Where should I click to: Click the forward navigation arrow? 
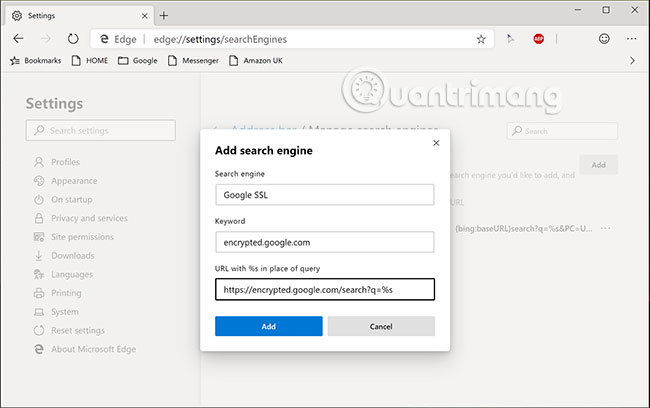point(46,39)
